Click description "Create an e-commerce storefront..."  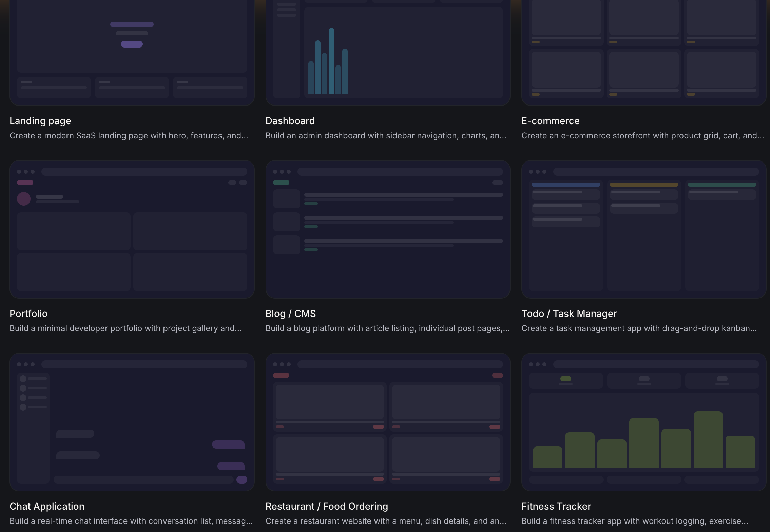coord(643,136)
